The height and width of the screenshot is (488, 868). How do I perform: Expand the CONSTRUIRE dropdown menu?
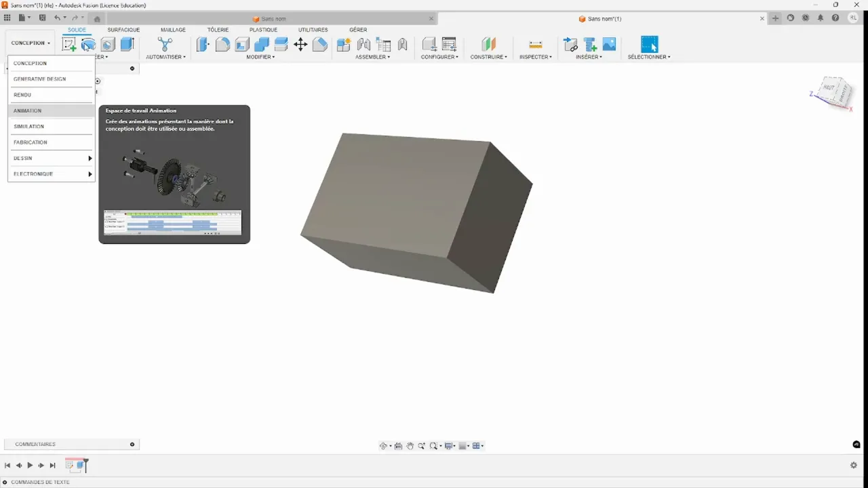[x=489, y=57]
